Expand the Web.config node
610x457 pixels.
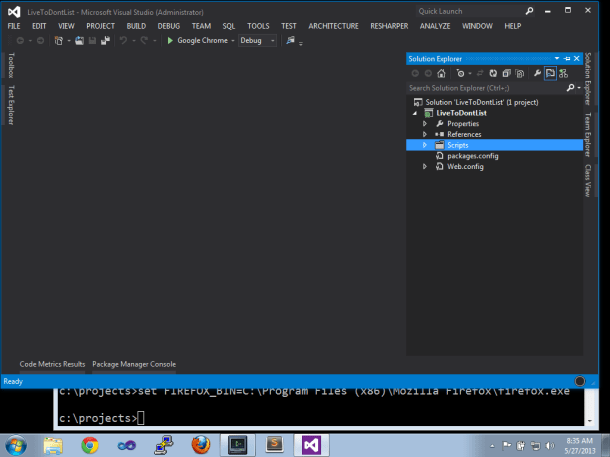click(x=425, y=166)
